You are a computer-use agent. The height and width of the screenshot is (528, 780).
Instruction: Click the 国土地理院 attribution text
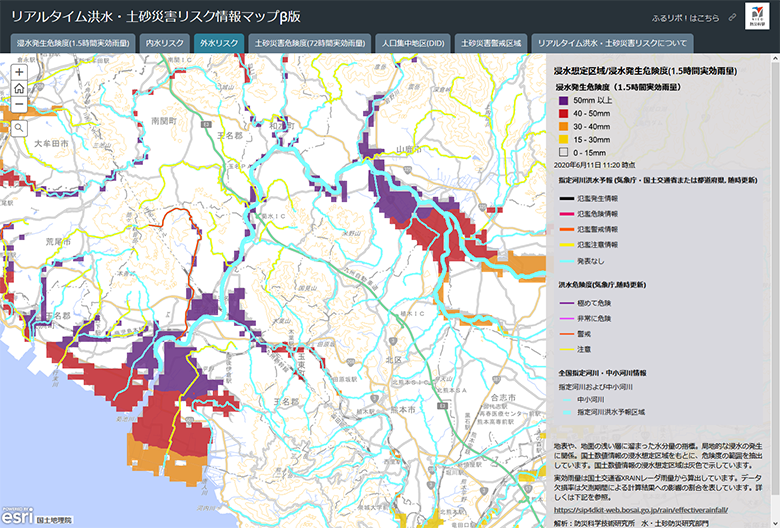pyautogui.click(x=51, y=520)
